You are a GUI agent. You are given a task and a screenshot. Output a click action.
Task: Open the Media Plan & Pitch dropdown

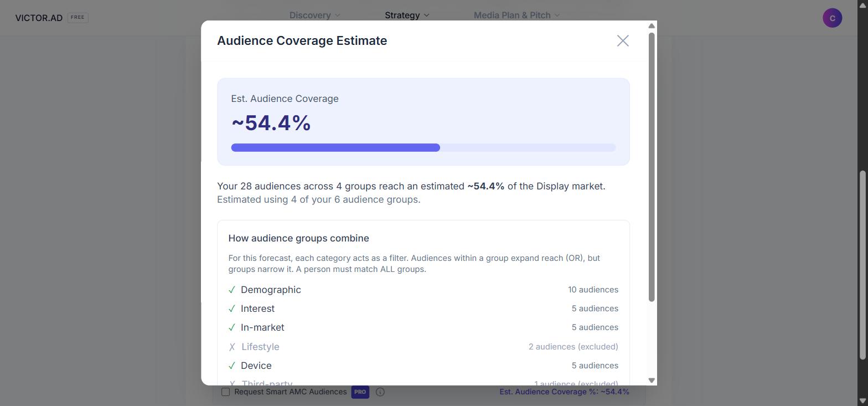[517, 15]
